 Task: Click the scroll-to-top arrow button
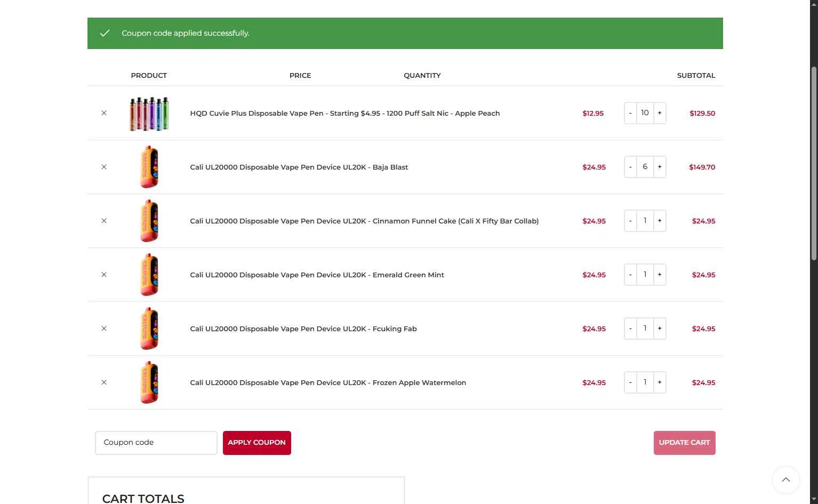tap(786, 479)
